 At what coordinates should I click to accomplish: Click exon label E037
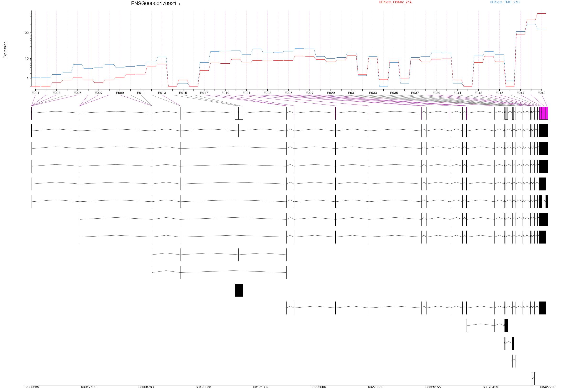point(415,93)
